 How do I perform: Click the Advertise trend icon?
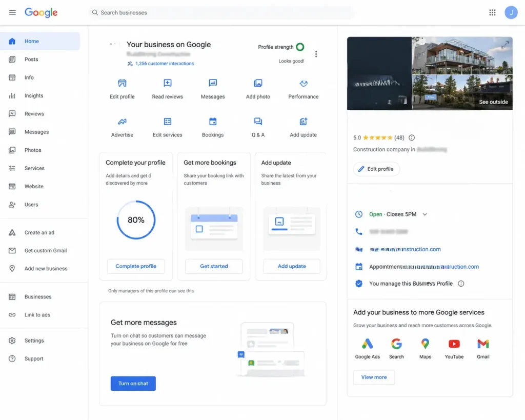pyautogui.click(x=122, y=121)
